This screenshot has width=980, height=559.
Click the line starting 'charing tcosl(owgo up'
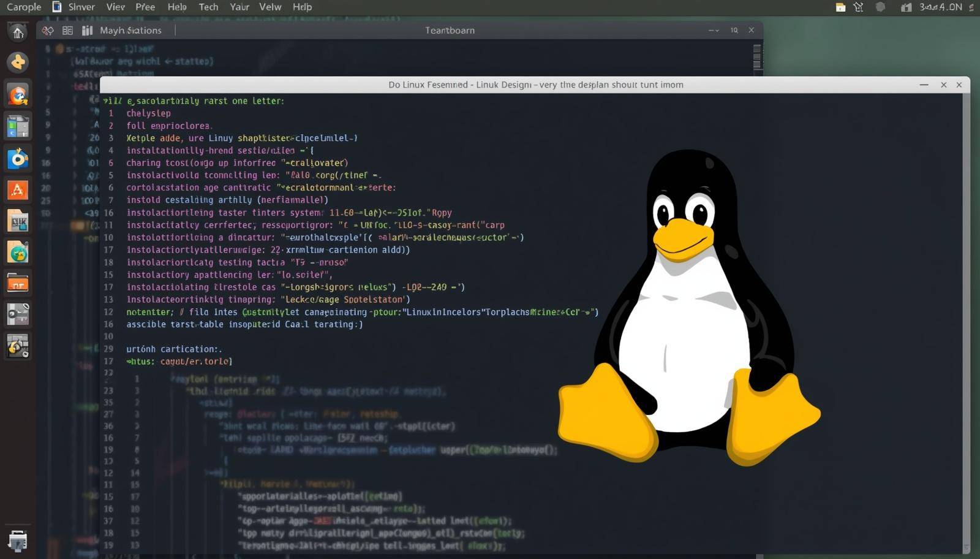tap(237, 163)
